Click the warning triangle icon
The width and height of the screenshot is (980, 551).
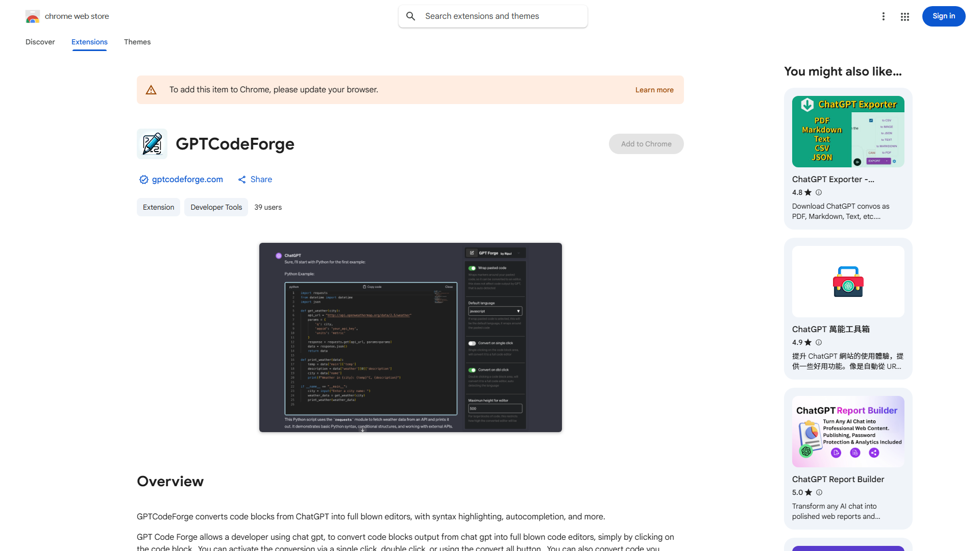pyautogui.click(x=151, y=89)
